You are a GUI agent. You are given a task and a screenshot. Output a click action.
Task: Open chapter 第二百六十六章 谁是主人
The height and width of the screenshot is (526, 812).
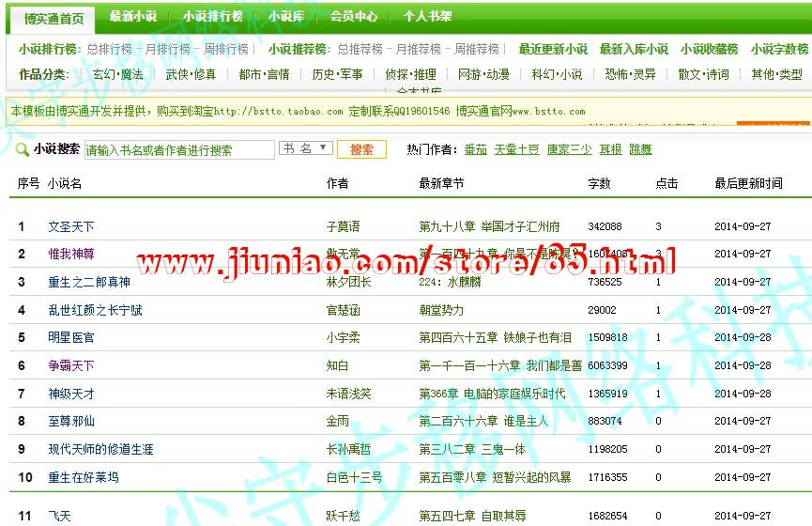(x=483, y=422)
